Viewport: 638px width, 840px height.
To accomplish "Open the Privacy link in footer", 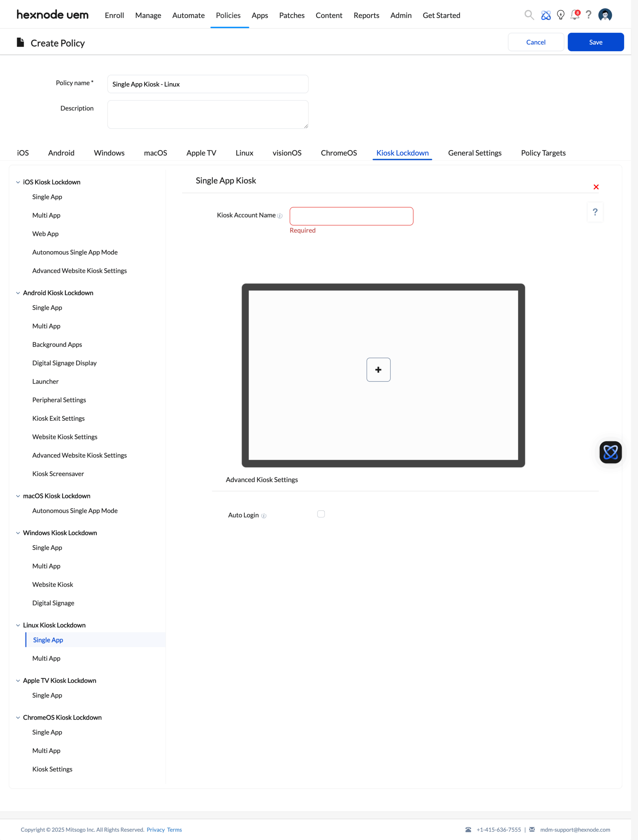I will pyautogui.click(x=156, y=830).
